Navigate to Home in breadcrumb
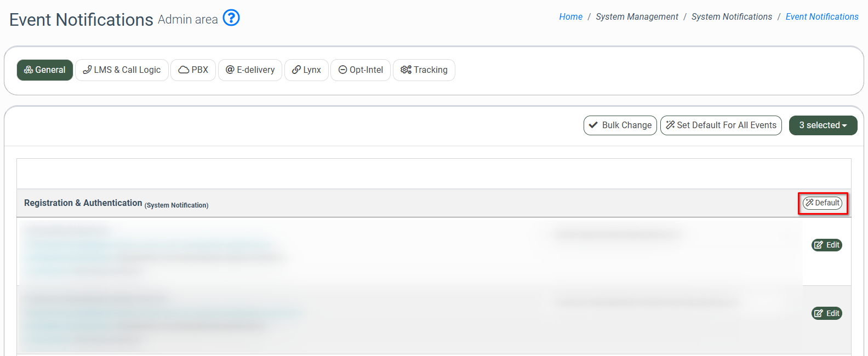This screenshot has width=868, height=356. tap(570, 17)
